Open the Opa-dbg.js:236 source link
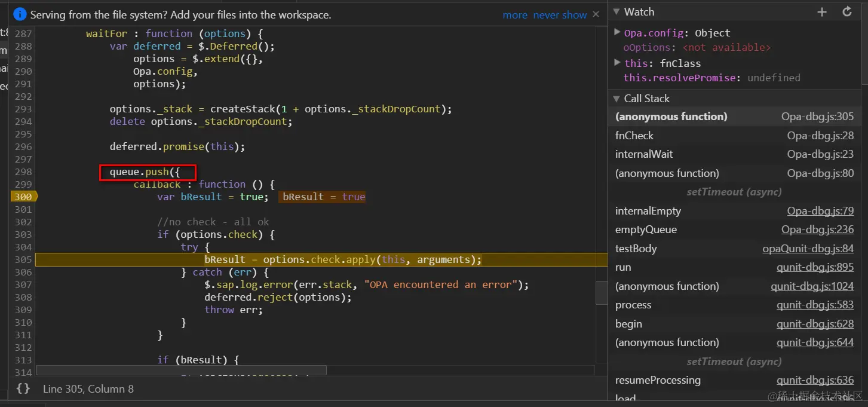This screenshot has width=868, height=407. (817, 229)
